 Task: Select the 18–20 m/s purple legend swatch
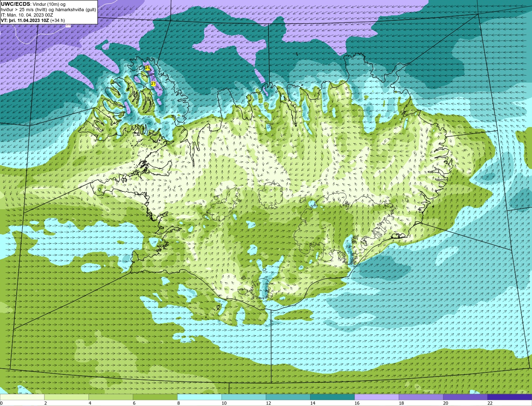pos(421,397)
